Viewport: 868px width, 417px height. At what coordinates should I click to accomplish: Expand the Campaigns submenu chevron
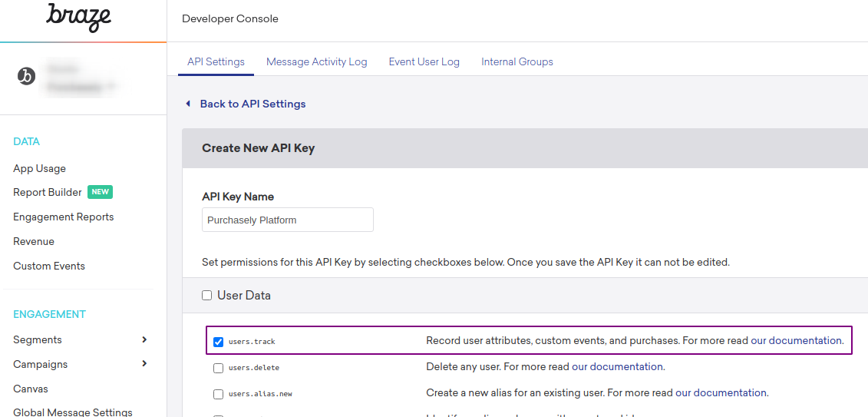pyautogui.click(x=144, y=364)
